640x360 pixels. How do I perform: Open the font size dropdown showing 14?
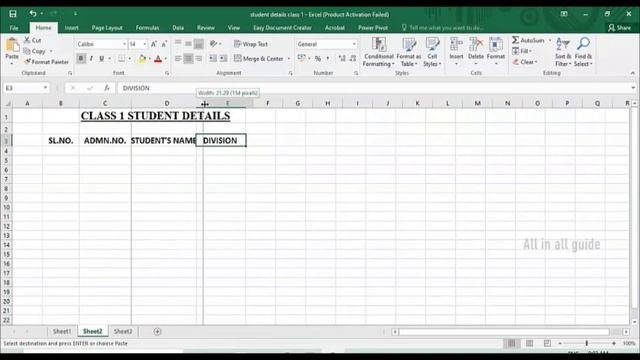click(x=144, y=44)
